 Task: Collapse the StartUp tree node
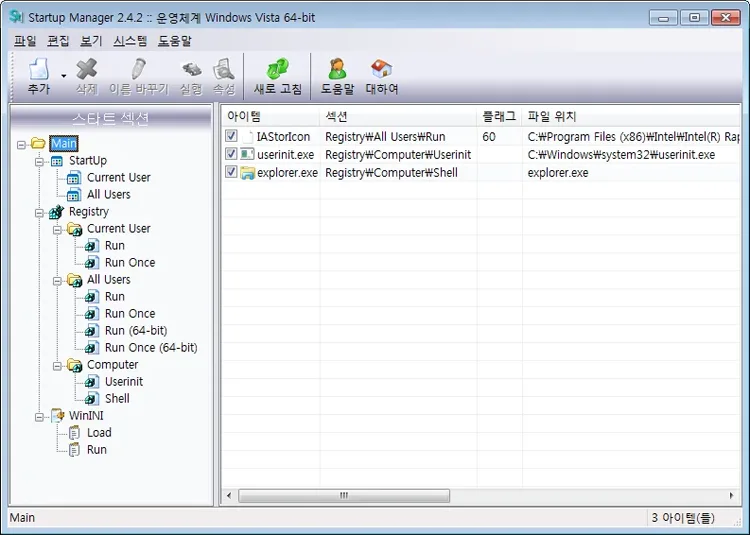point(39,162)
